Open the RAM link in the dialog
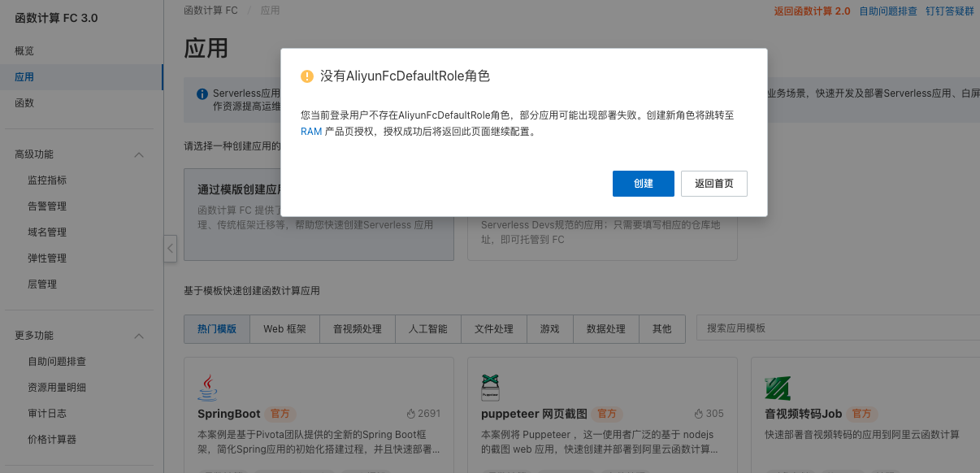980x473 pixels. [x=311, y=132]
